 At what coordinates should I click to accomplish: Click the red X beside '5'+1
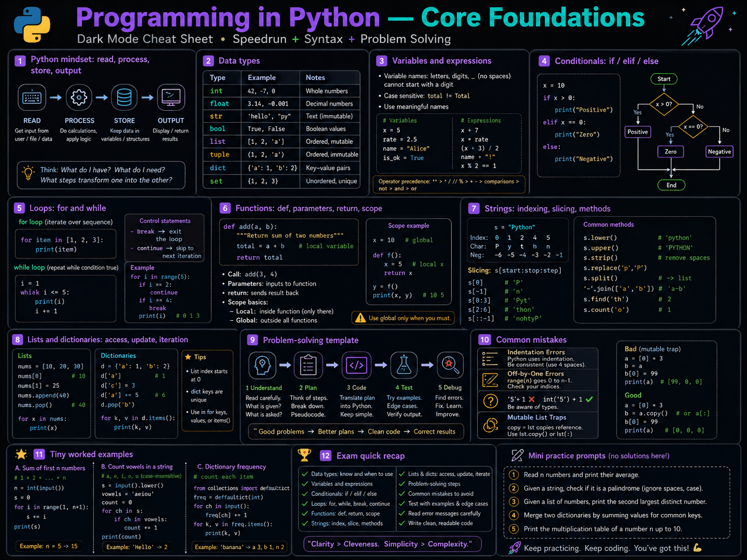pyautogui.click(x=532, y=399)
